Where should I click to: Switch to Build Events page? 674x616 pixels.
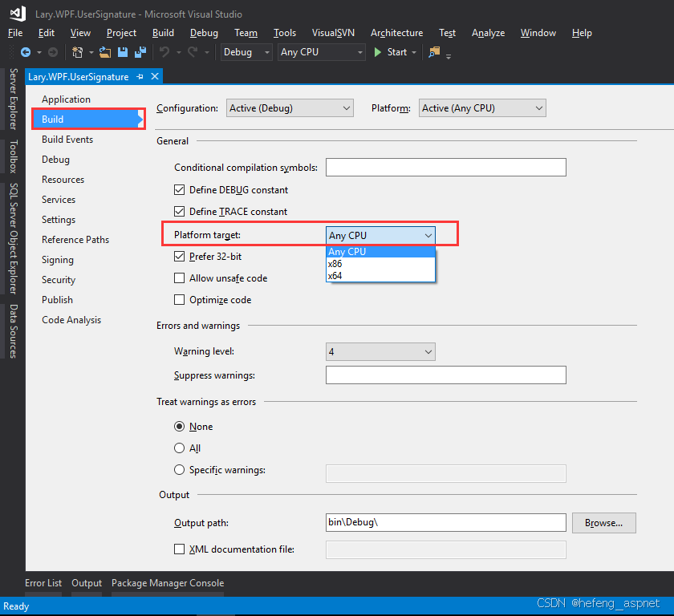click(x=67, y=140)
